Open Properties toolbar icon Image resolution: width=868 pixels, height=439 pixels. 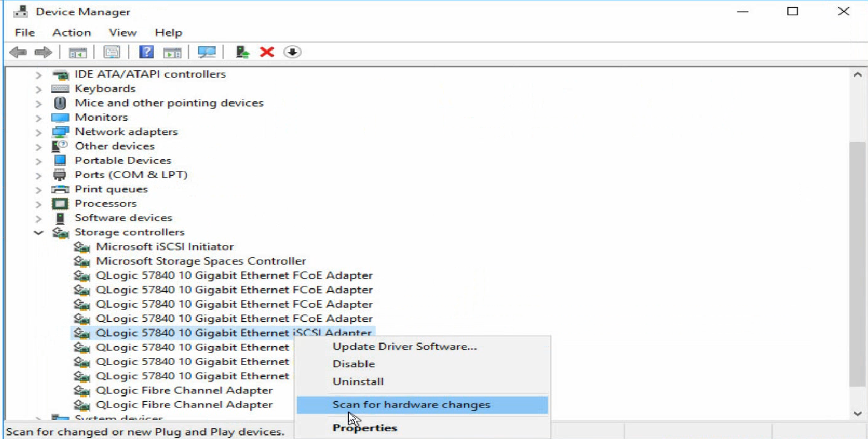[112, 52]
